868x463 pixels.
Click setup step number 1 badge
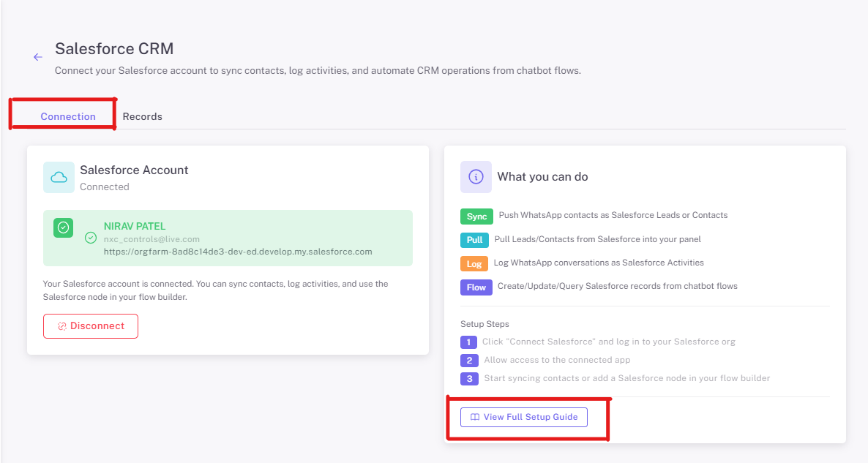(468, 342)
